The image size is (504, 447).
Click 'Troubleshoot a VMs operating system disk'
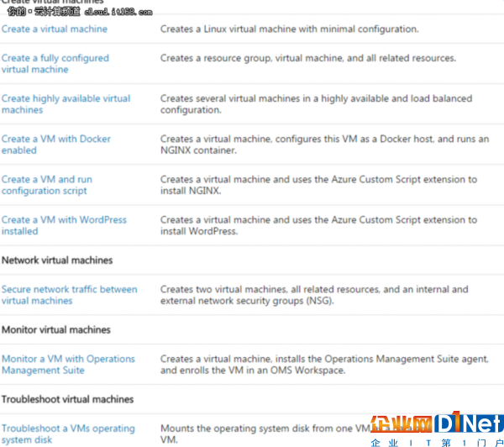coord(68,434)
